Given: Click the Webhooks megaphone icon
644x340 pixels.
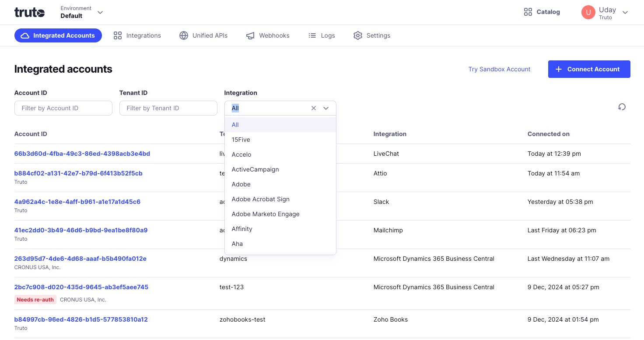Looking at the screenshot, I should (x=250, y=35).
